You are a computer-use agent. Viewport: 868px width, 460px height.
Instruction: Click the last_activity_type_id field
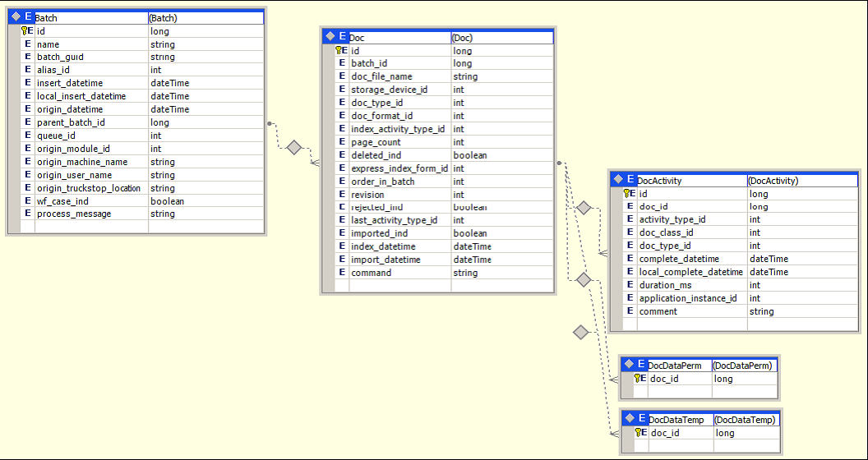point(400,221)
